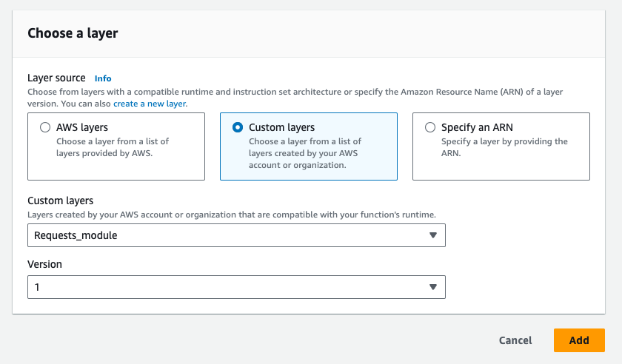
Task: Choose the Specify an ARN radio option
Action: (x=430, y=127)
